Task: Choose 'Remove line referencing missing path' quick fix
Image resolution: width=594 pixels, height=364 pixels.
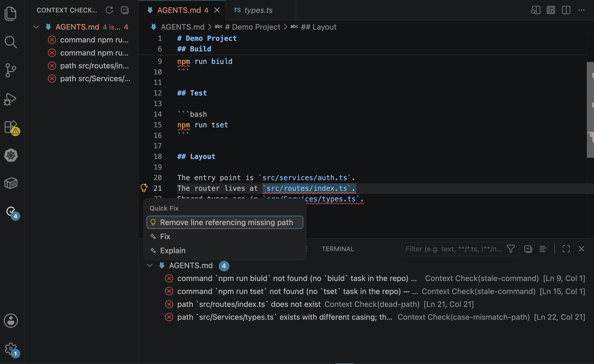Action: click(225, 222)
